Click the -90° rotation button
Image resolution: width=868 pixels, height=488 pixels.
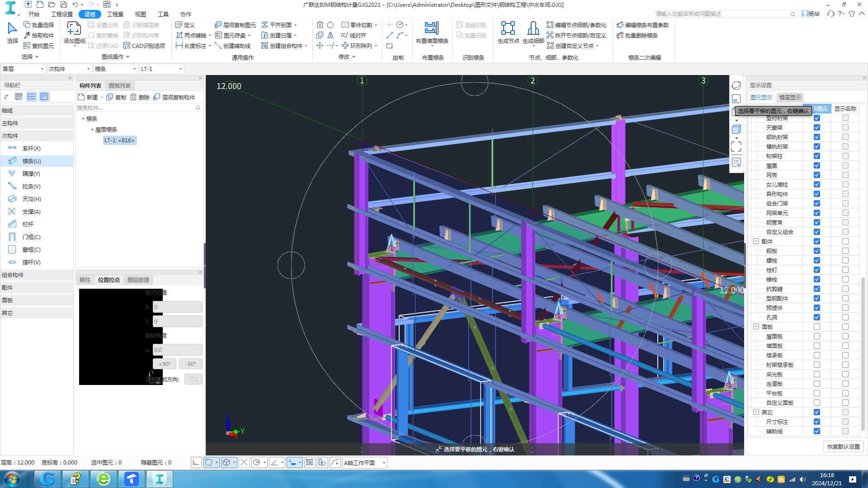191,364
